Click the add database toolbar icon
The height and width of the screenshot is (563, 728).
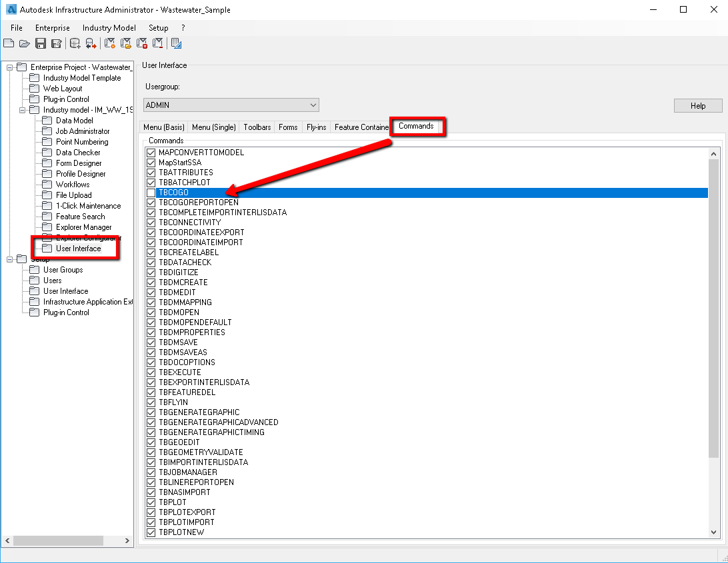click(75, 43)
